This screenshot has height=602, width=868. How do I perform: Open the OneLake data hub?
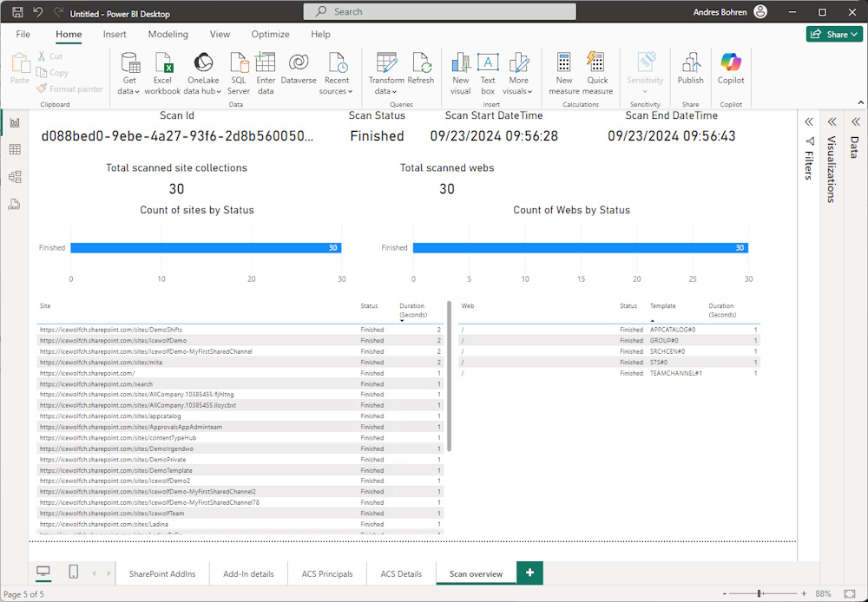pyautogui.click(x=202, y=74)
